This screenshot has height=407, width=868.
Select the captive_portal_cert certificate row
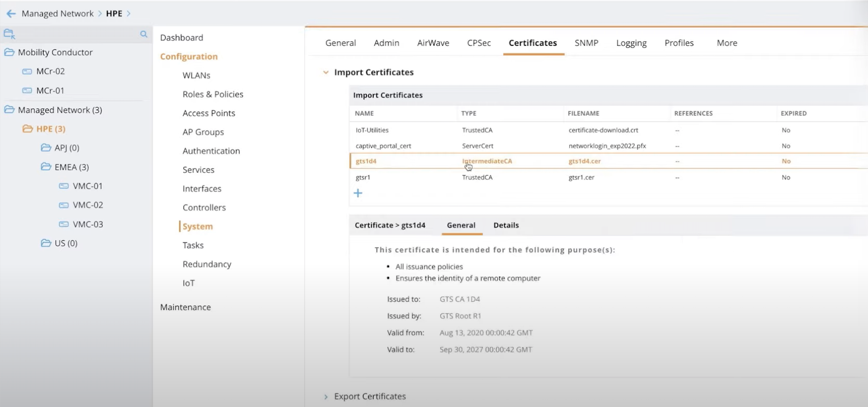[x=608, y=146]
